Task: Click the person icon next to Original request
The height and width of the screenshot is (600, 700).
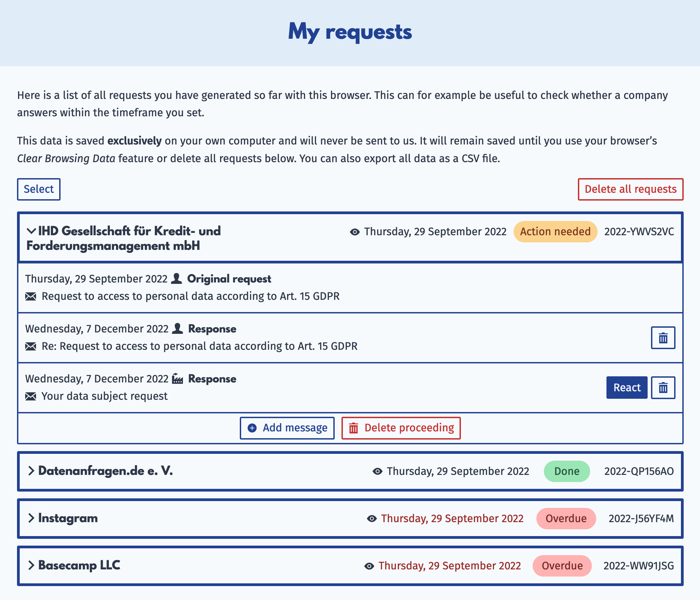Action: pyautogui.click(x=176, y=278)
